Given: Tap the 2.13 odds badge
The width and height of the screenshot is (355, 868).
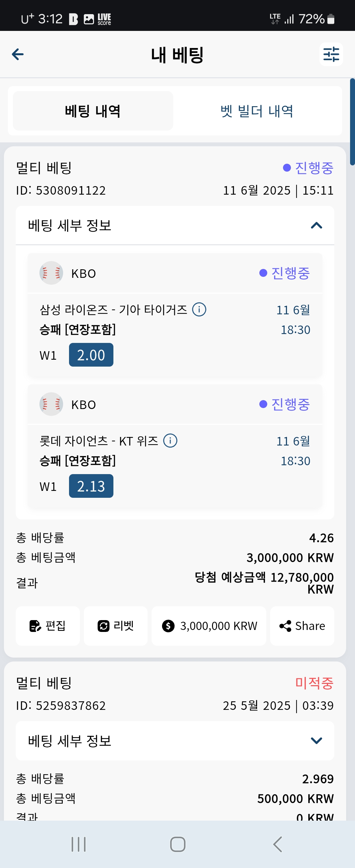Looking at the screenshot, I should [91, 486].
